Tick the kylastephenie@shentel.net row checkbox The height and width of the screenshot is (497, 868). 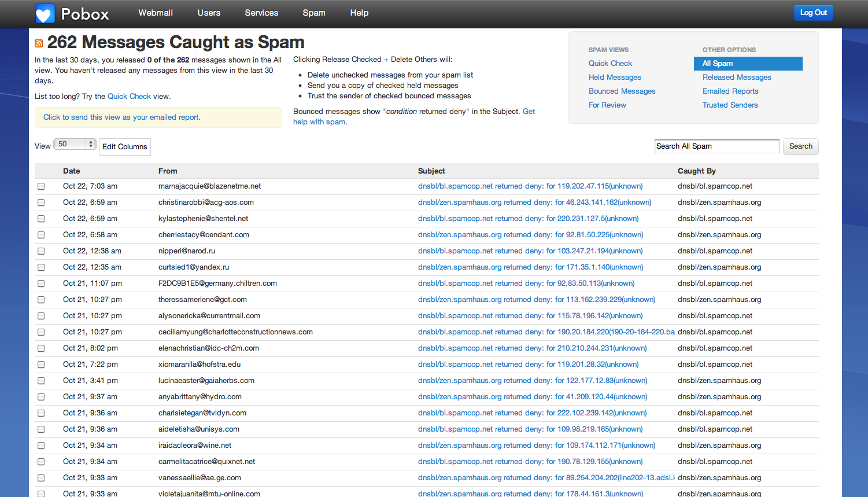pyautogui.click(x=41, y=219)
